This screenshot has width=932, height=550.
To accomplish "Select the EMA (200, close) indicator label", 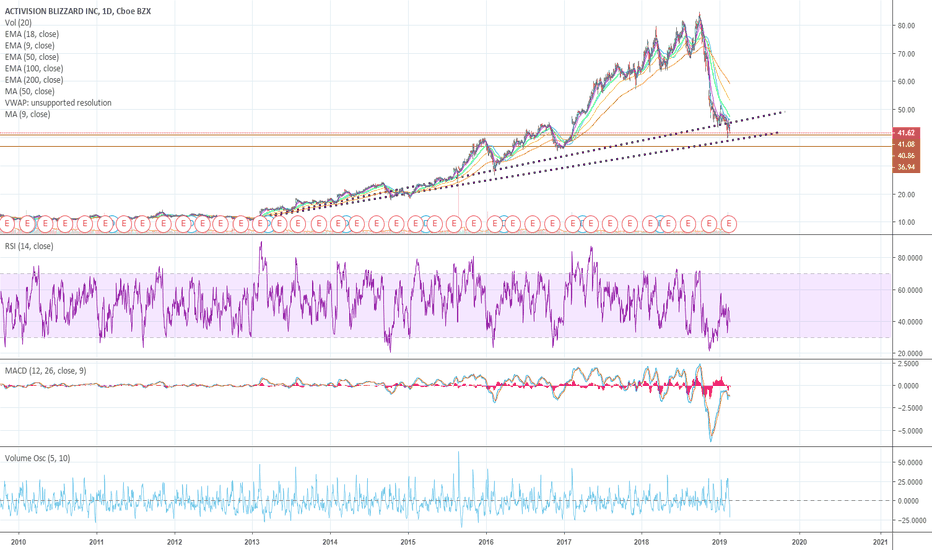I will (x=34, y=80).
